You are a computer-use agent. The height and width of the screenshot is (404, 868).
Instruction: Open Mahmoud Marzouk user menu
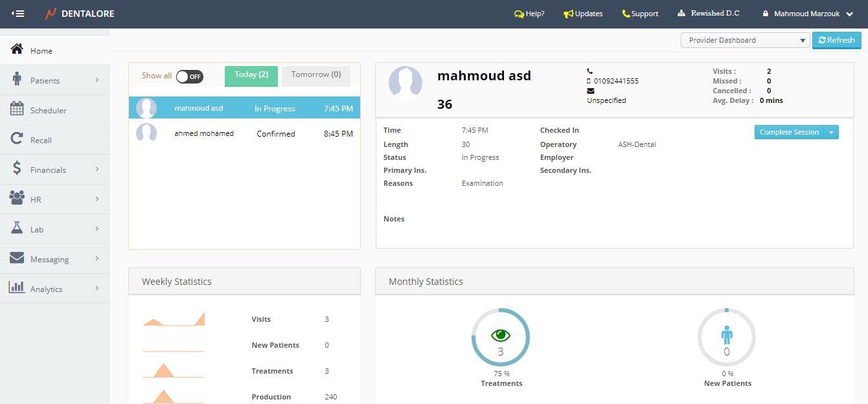click(x=806, y=14)
